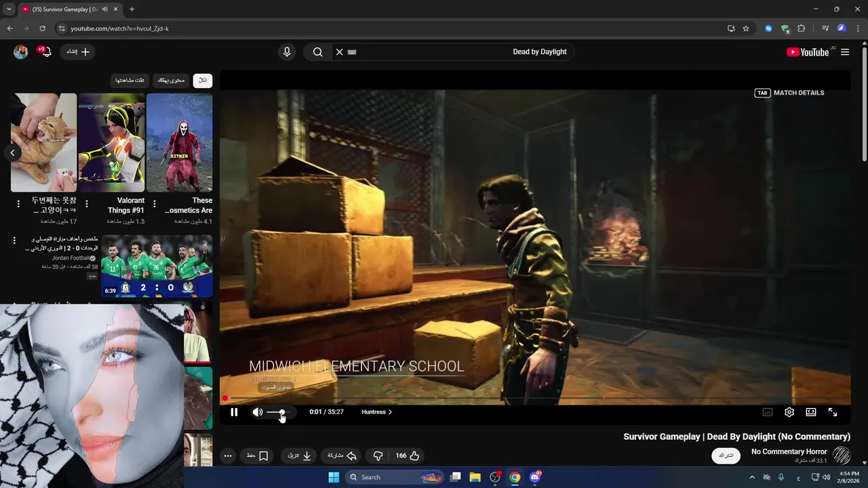Show hidden system tray icons

[751, 477]
